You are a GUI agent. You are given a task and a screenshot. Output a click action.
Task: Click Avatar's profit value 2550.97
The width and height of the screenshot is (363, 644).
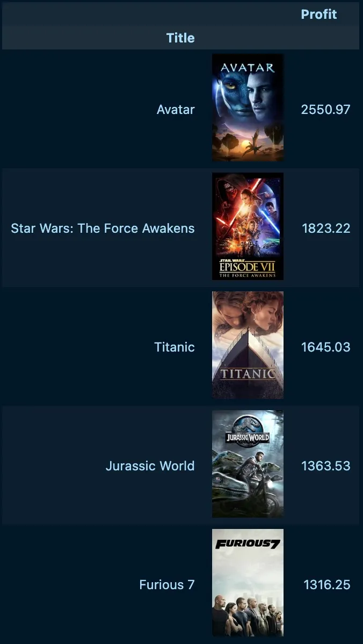[325, 110]
